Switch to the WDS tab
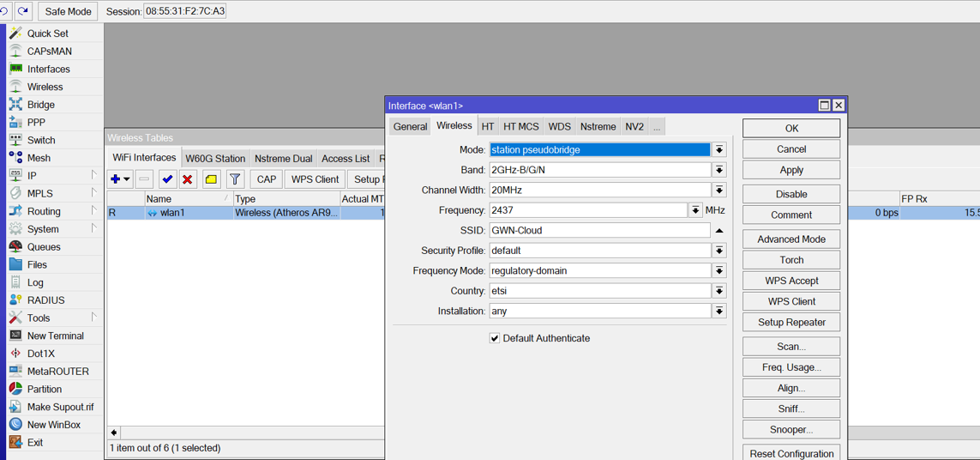The height and width of the screenshot is (460, 980). click(559, 126)
